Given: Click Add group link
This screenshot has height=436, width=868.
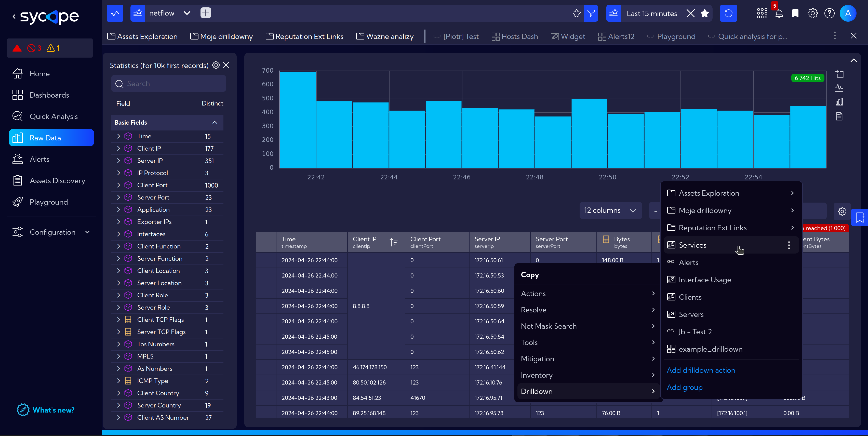Looking at the screenshot, I should (684, 387).
